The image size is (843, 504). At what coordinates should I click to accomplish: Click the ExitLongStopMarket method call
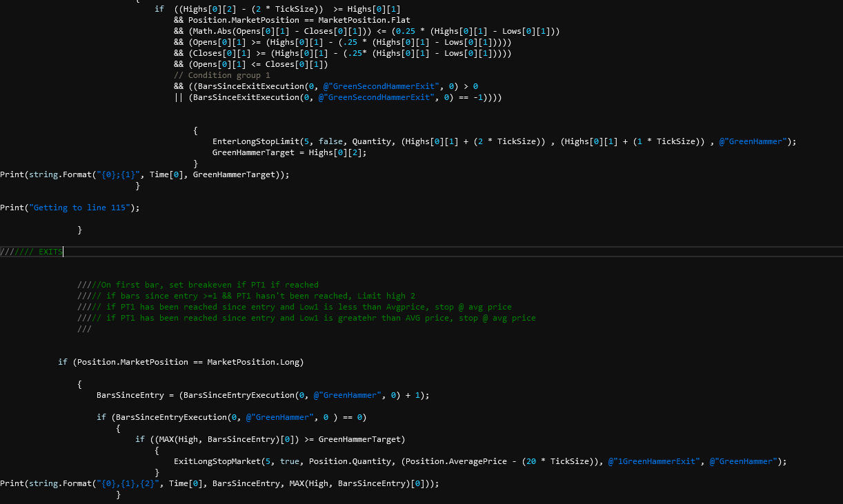coord(215,461)
